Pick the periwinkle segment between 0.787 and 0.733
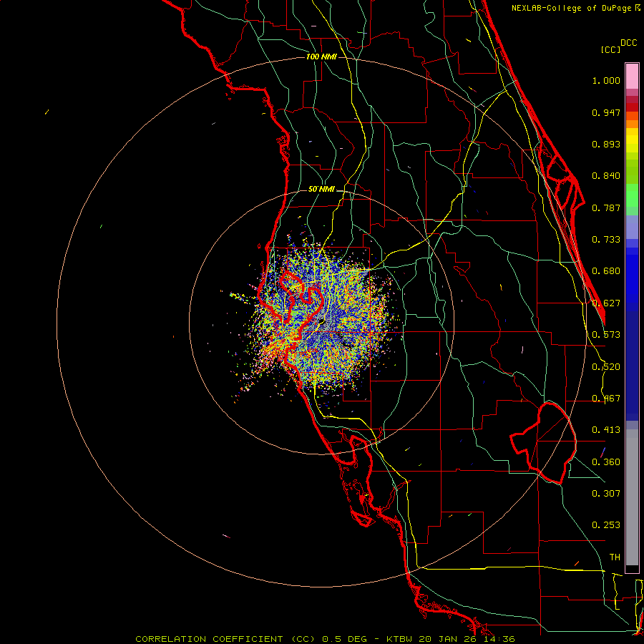Image resolution: width=644 pixels, height=644 pixels. coord(632,228)
